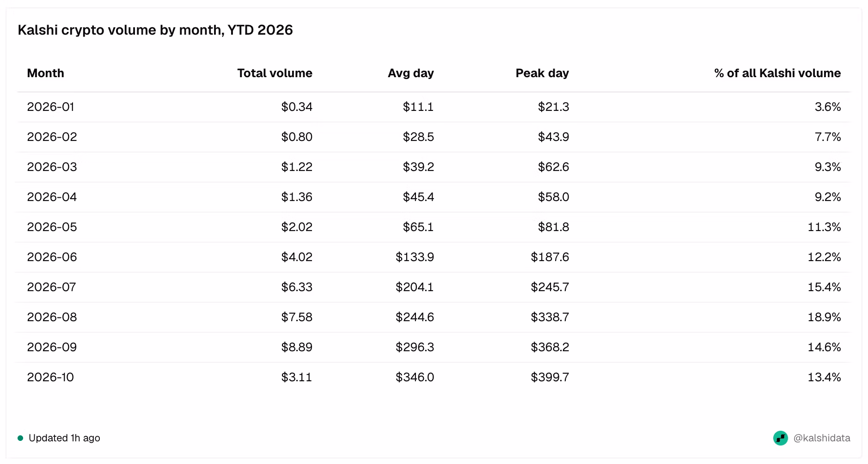Select the $1.22 total volume cell

pyautogui.click(x=297, y=167)
